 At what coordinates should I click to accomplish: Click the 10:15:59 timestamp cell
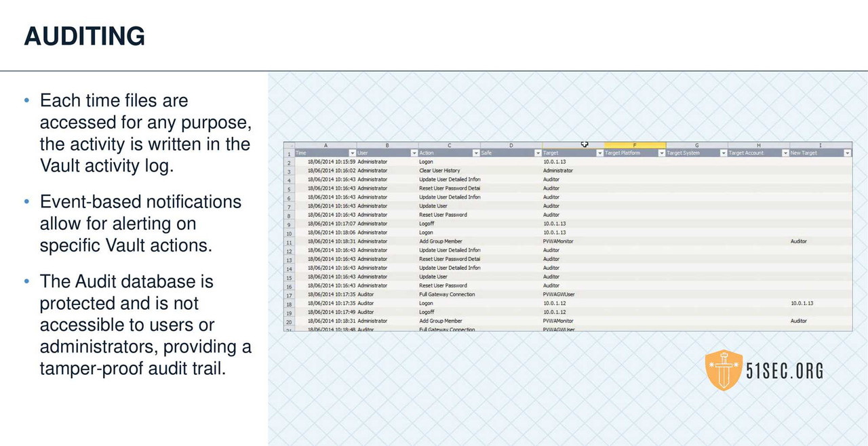tap(332, 162)
